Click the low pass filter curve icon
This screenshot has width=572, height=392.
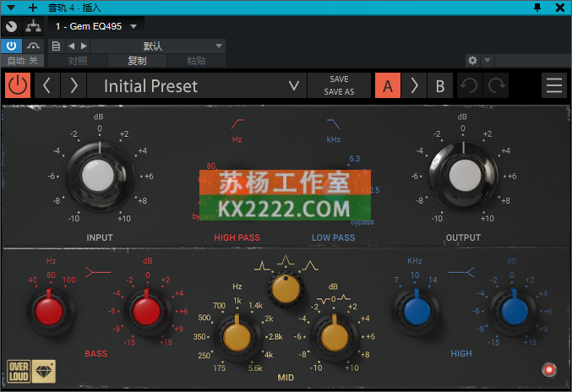pyautogui.click(x=334, y=124)
